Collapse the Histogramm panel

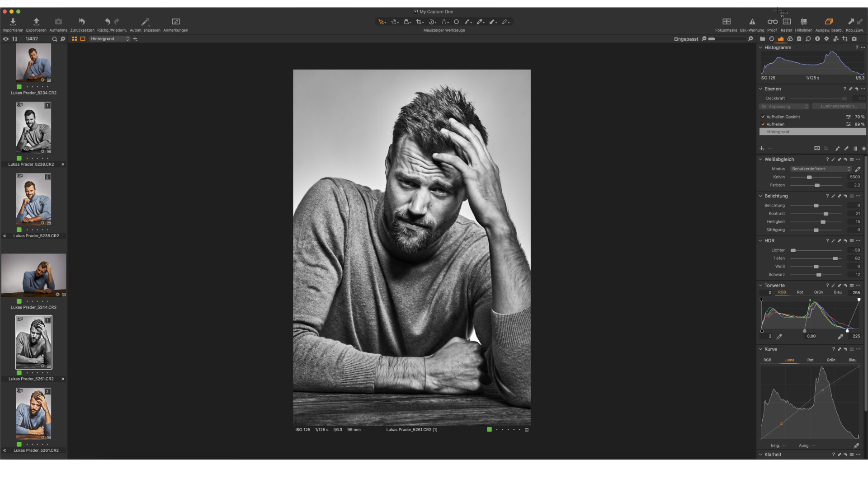(761, 47)
